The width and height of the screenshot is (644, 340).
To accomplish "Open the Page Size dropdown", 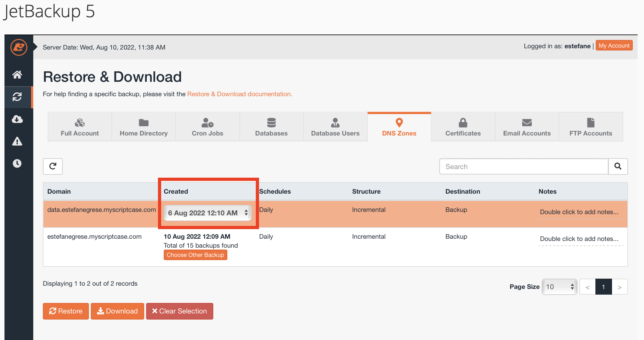I will coord(559,287).
